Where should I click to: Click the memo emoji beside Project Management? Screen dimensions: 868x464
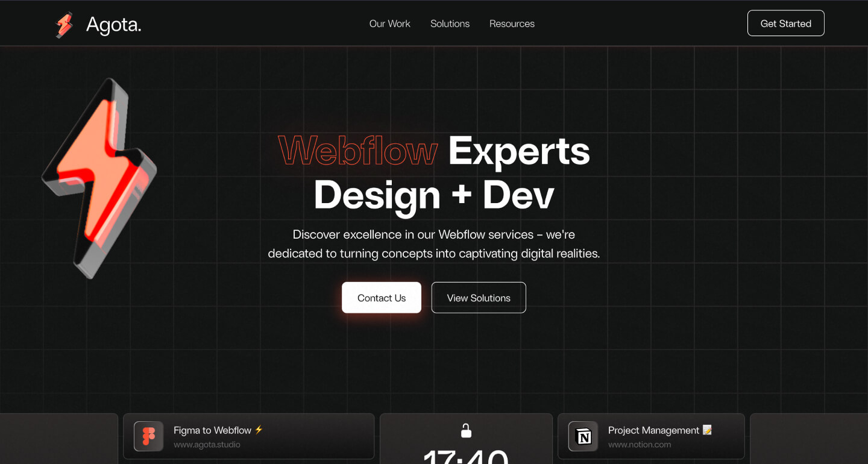(x=708, y=430)
